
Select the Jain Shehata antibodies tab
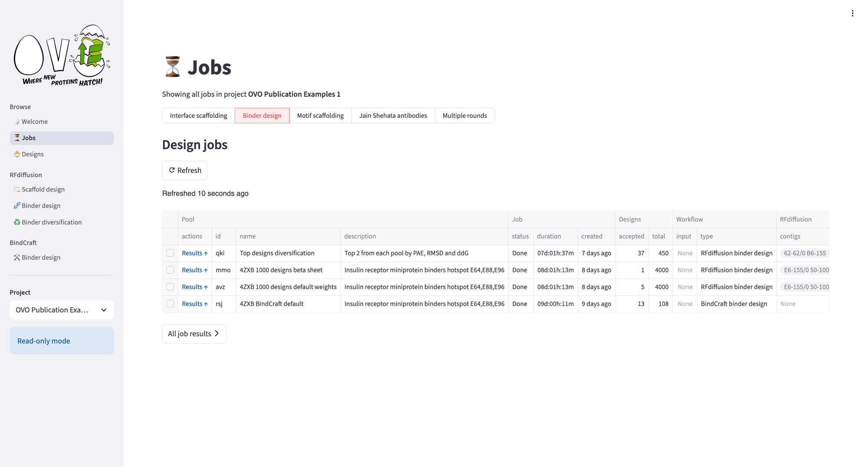coord(393,115)
